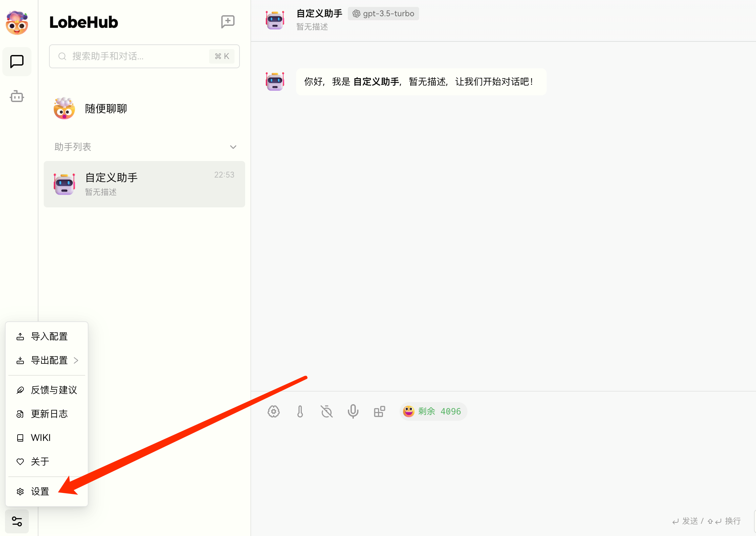
Task: Activate voice input with the microphone icon
Action: coord(353,411)
